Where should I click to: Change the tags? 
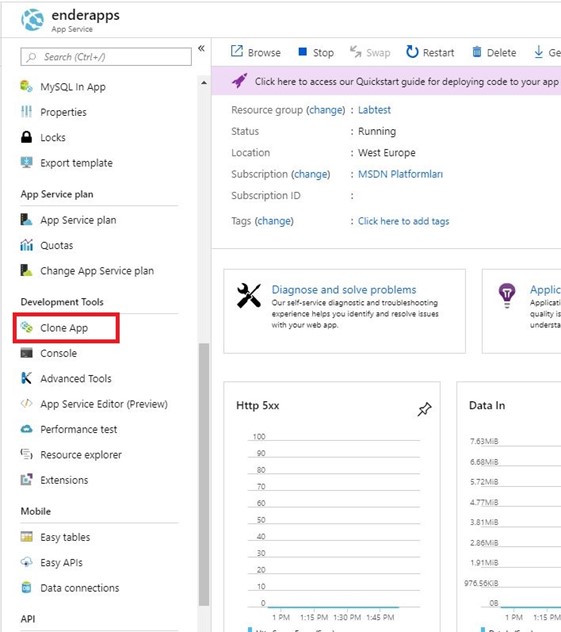274,221
